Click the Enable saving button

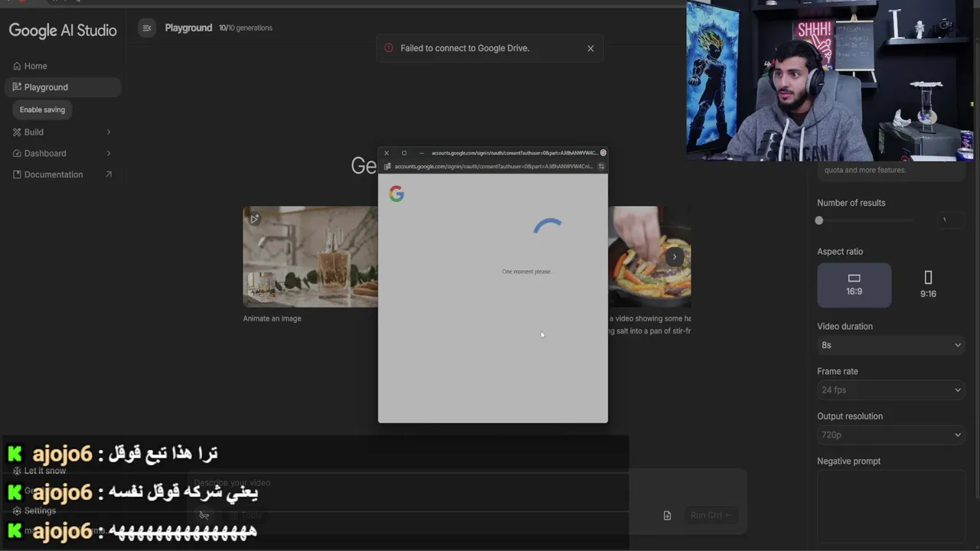(42, 109)
